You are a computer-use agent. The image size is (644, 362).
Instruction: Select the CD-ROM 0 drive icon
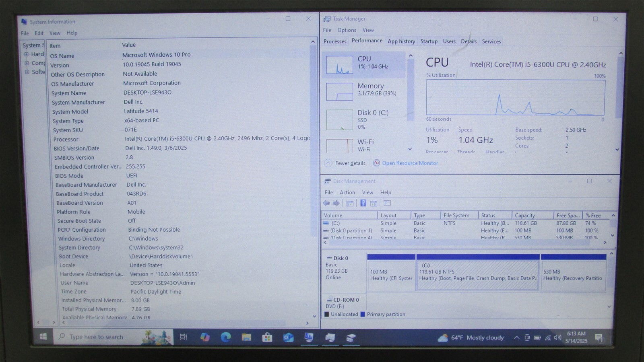[330, 300]
